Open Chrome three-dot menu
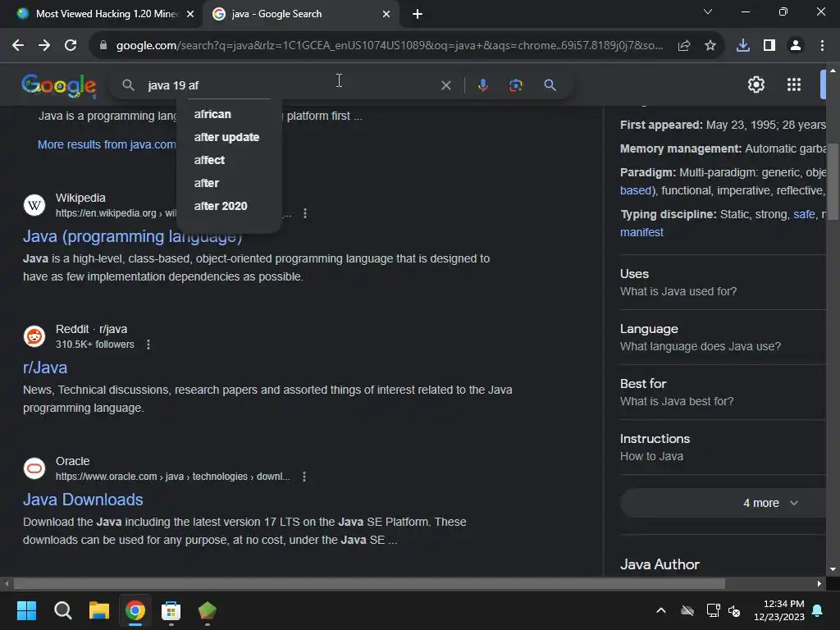Image resolution: width=840 pixels, height=630 pixels. 822,46
